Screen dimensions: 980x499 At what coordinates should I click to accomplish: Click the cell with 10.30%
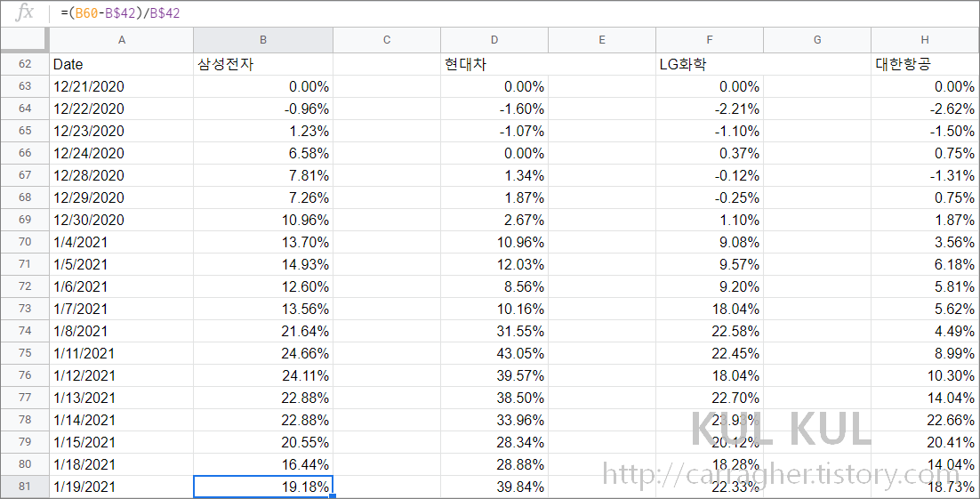[925, 376]
